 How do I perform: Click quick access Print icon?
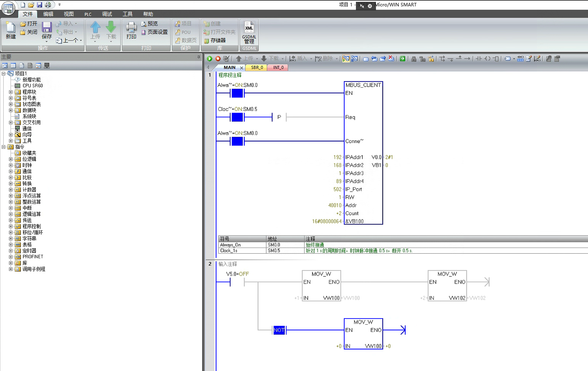48,5
